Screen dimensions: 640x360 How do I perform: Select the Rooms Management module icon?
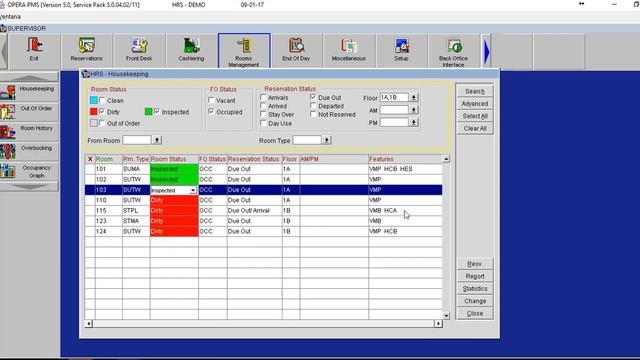point(244,50)
